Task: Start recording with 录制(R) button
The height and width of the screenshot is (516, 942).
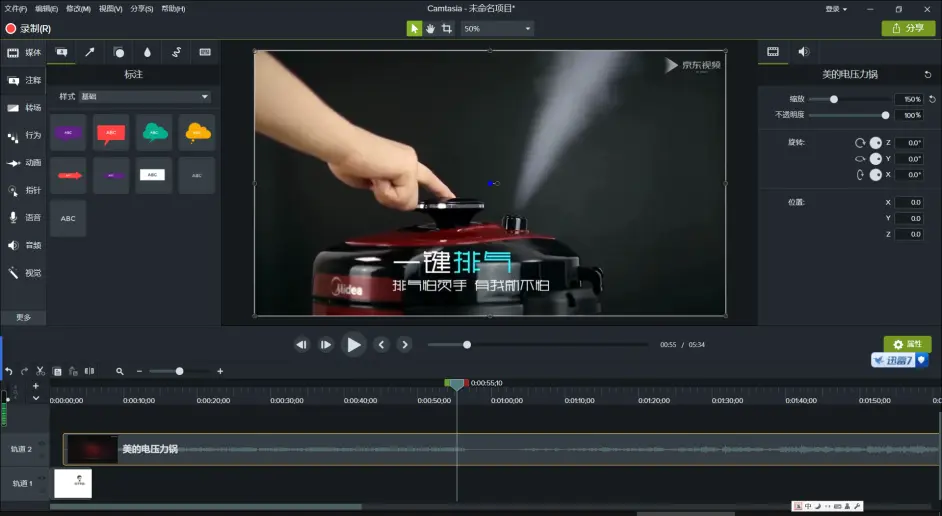Action: tap(28, 28)
